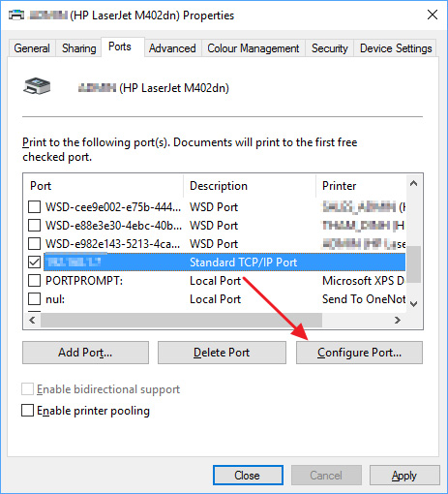Click the Printer column header
Image resolution: width=448 pixels, height=494 pixels.
(x=361, y=186)
